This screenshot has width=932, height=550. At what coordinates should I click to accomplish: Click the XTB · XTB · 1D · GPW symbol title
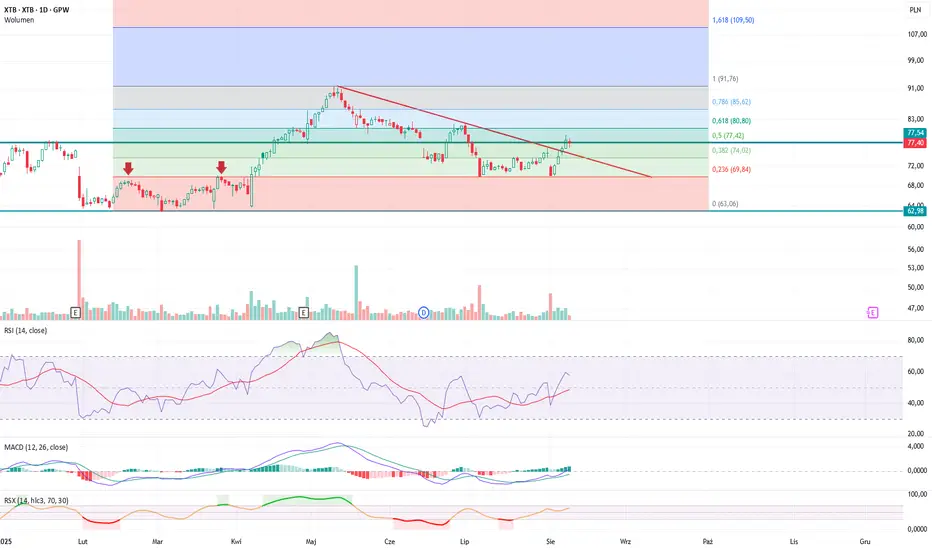click(x=37, y=10)
